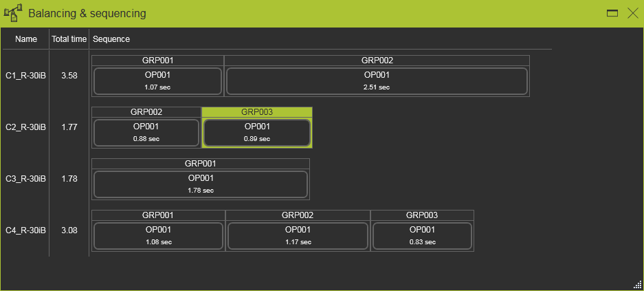This screenshot has height=291, width=644.
Task: Click total time value 3.58
Action: point(69,76)
